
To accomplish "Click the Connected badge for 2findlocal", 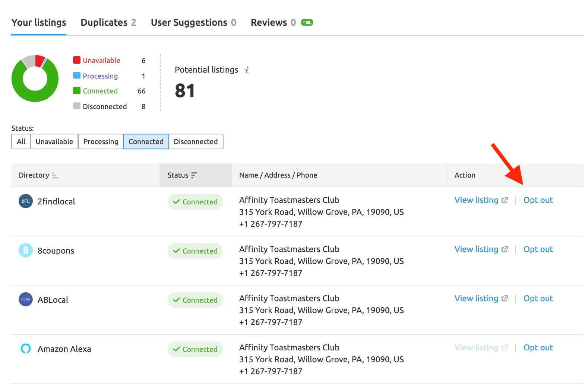I will [195, 202].
